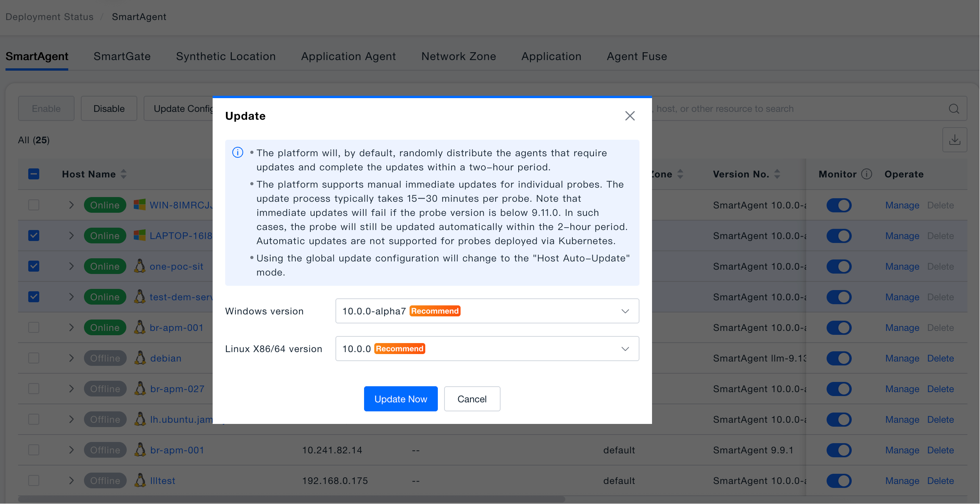Switch to the Synthetic Location tab
980x504 pixels.
tap(226, 56)
